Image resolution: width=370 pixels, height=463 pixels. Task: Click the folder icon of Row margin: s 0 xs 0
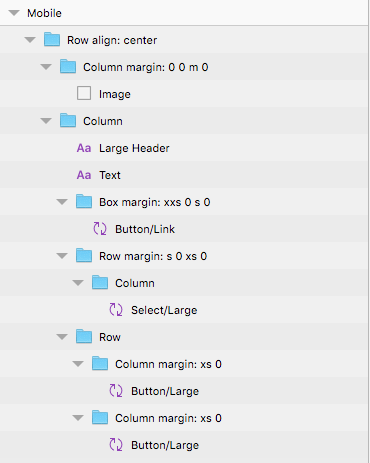(84, 256)
